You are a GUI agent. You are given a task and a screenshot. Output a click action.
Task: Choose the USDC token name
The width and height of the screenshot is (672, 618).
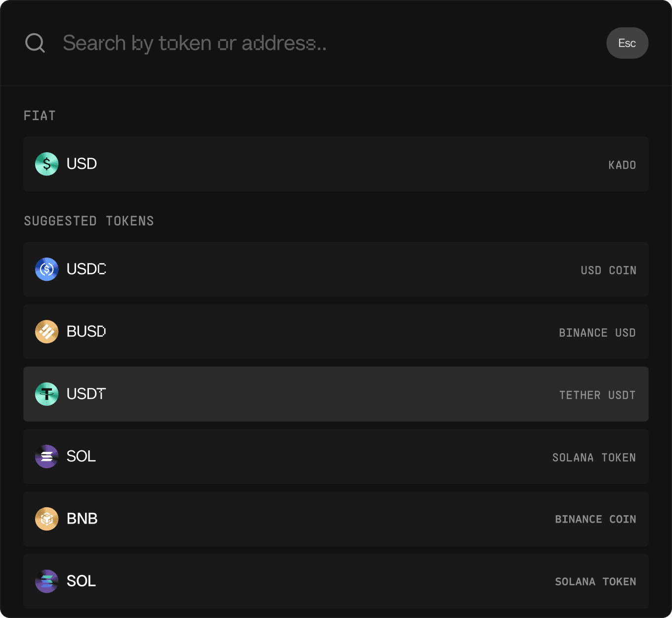pos(86,269)
